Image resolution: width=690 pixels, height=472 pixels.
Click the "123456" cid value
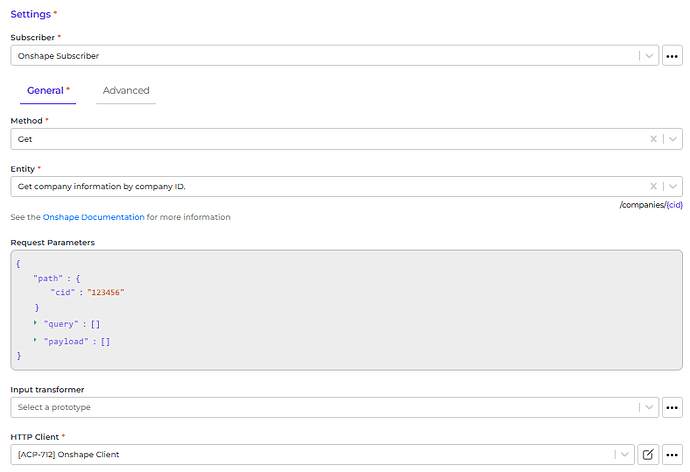(106, 293)
